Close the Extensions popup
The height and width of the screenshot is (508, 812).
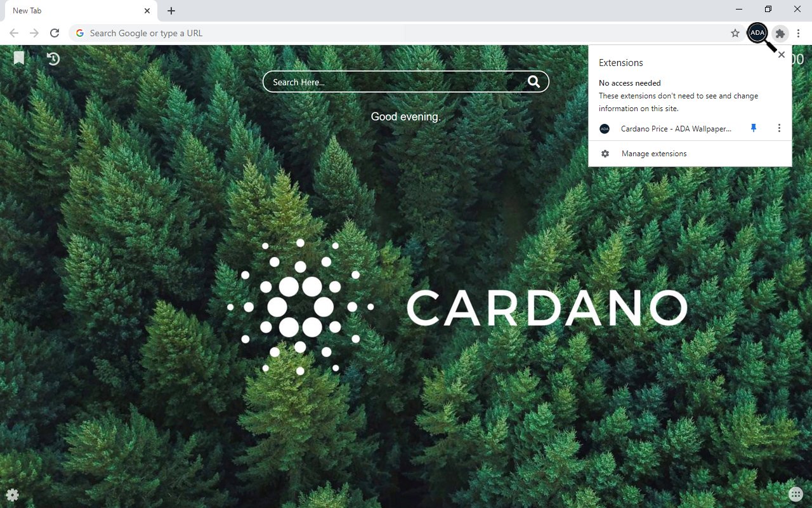[x=782, y=55]
